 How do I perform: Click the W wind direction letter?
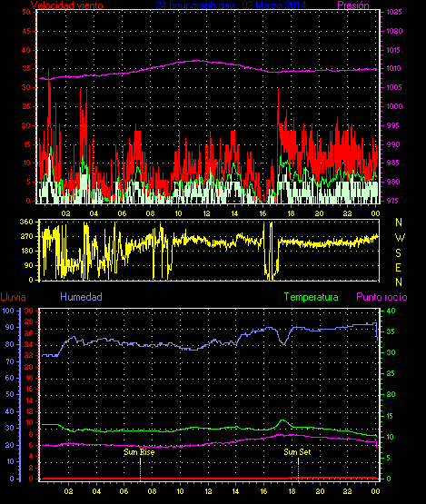coord(400,238)
